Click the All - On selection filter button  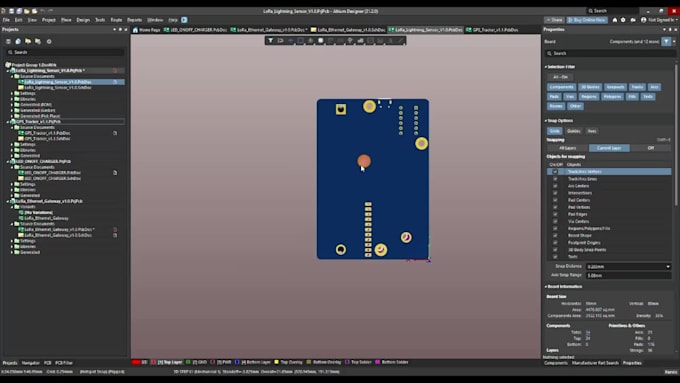tap(560, 77)
